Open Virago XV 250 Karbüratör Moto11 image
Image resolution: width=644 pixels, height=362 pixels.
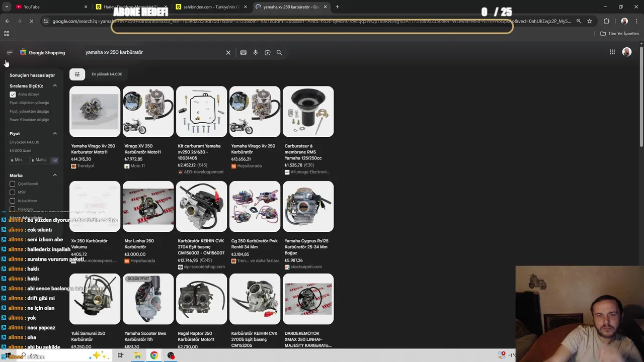(x=148, y=112)
